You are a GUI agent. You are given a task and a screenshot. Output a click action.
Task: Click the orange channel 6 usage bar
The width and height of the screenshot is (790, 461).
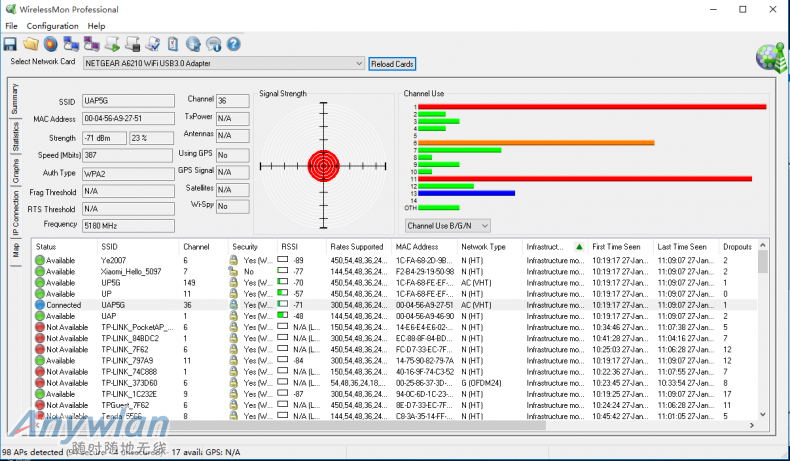click(536, 143)
